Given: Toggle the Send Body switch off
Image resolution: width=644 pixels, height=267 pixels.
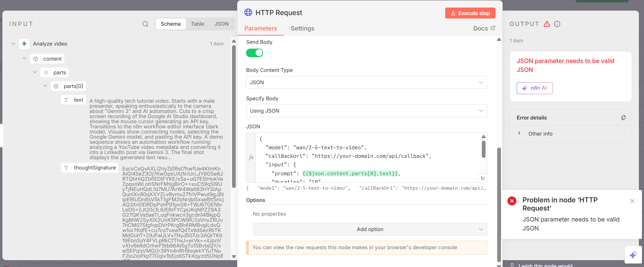Looking at the screenshot, I should tap(255, 53).
